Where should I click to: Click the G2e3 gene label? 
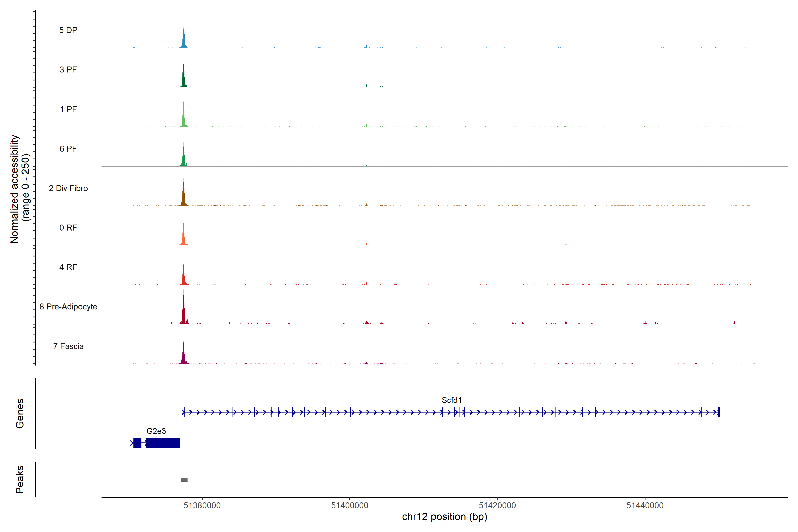coord(156,431)
